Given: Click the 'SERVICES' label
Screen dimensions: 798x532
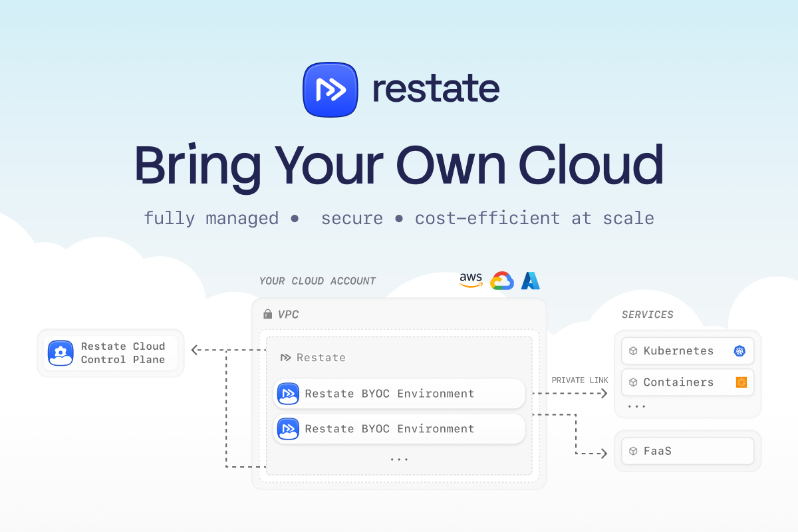Looking at the screenshot, I should coord(648,315).
